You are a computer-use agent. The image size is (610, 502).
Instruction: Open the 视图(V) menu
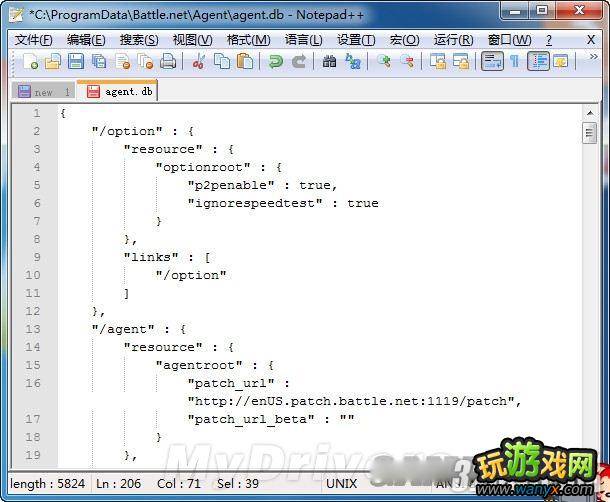point(192,40)
